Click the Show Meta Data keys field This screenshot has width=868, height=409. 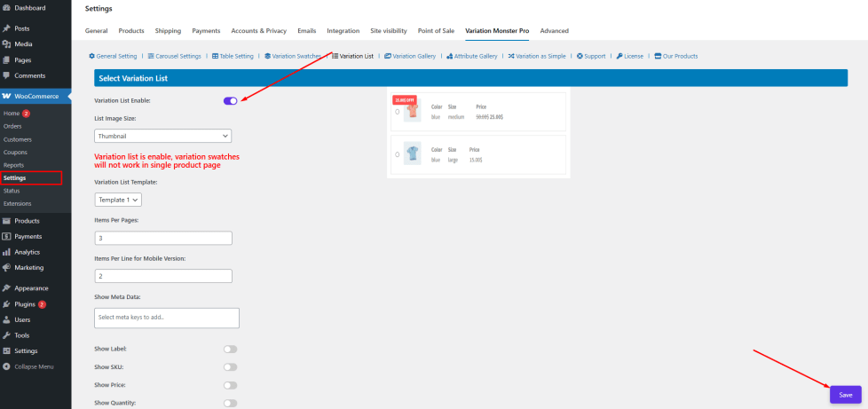tap(167, 318)
